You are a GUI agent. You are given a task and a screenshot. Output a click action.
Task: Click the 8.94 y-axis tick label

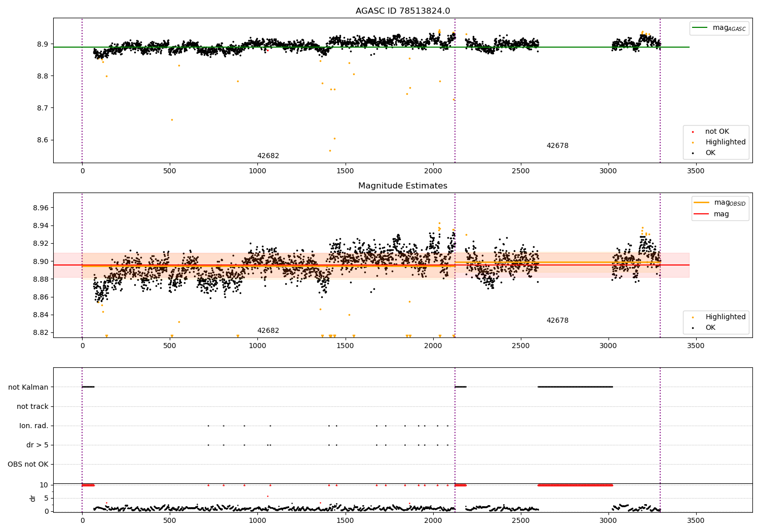41,226
